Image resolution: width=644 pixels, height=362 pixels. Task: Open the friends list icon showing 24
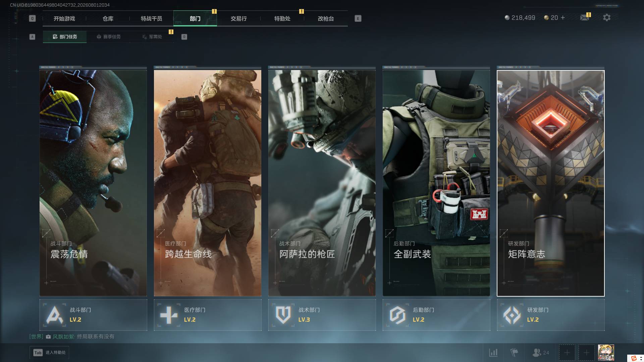tap(541, 353)
